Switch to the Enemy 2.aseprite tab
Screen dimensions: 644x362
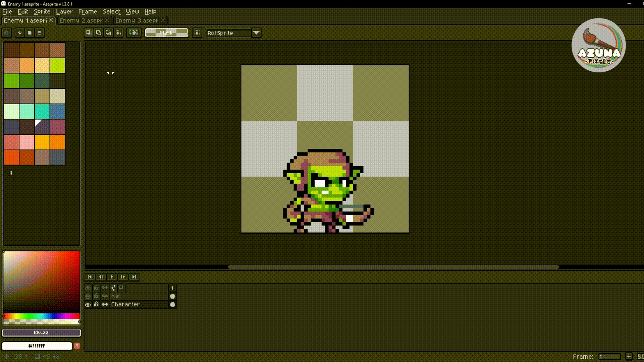[x=81, y=20]
